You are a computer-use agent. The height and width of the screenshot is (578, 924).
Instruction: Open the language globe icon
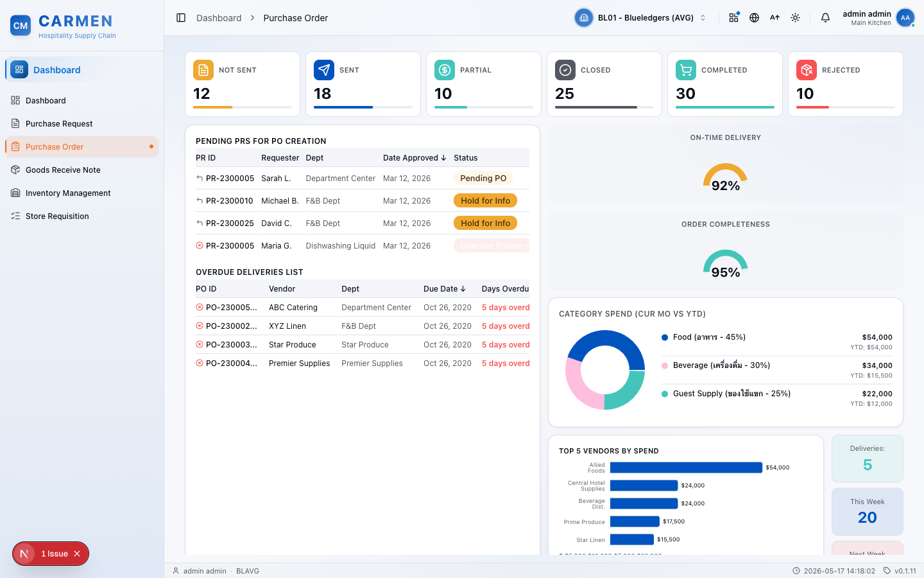pos(754,18)
